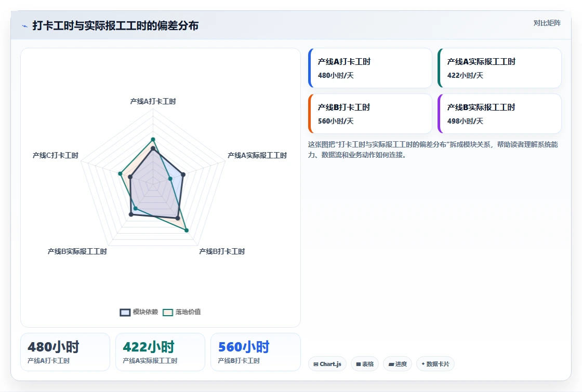Click radar axis label 产线A打卡工时
This screenshot has width=582, height=392.
point(153,101)
